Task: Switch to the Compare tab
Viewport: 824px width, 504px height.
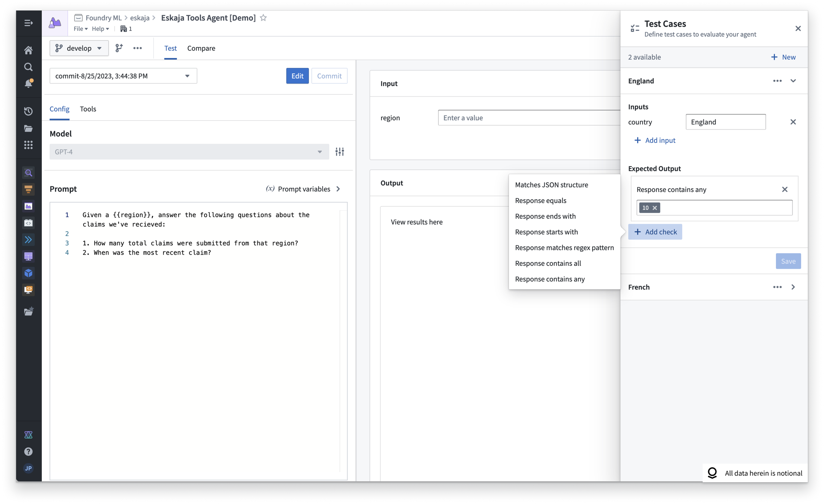Action: [x=201, y=48]
